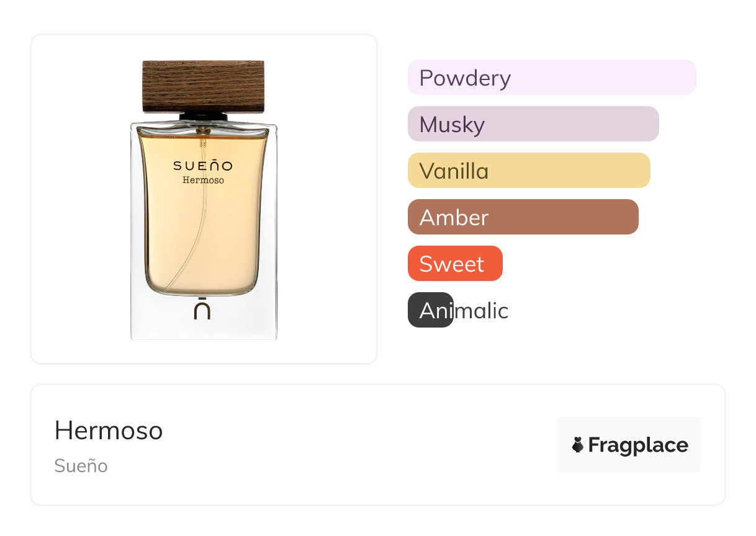Select the Powdery accord bar

coord(551,78)
